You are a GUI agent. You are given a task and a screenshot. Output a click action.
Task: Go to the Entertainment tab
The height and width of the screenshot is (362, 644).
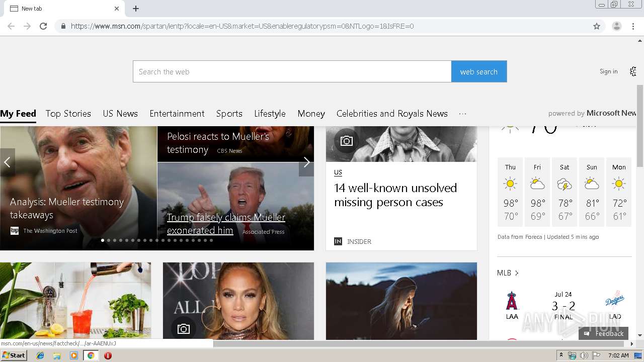[x=177, y=114]
